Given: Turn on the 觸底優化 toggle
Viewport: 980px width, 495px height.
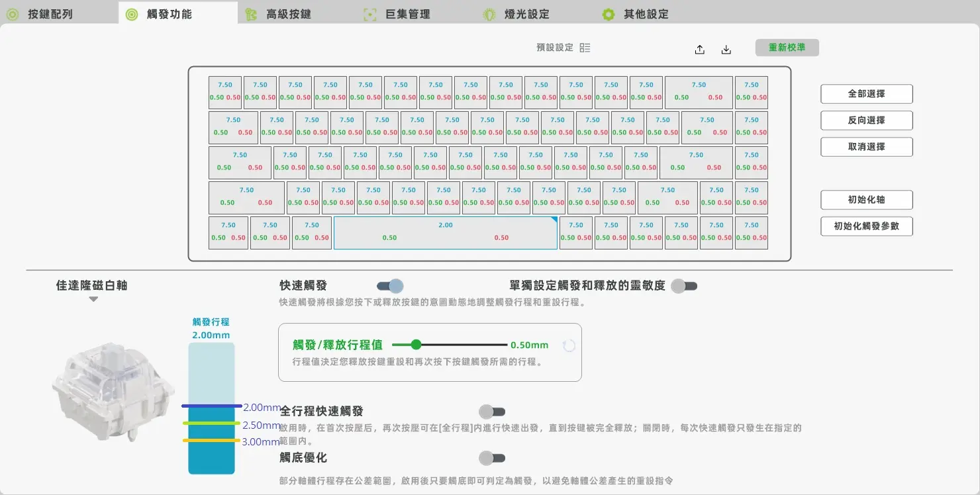Looking at the screenshot, I should pos(492,458).
